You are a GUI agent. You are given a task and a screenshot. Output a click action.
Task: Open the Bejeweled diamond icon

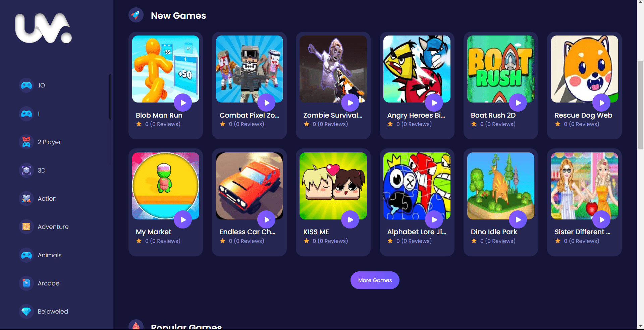click(26, 312)
